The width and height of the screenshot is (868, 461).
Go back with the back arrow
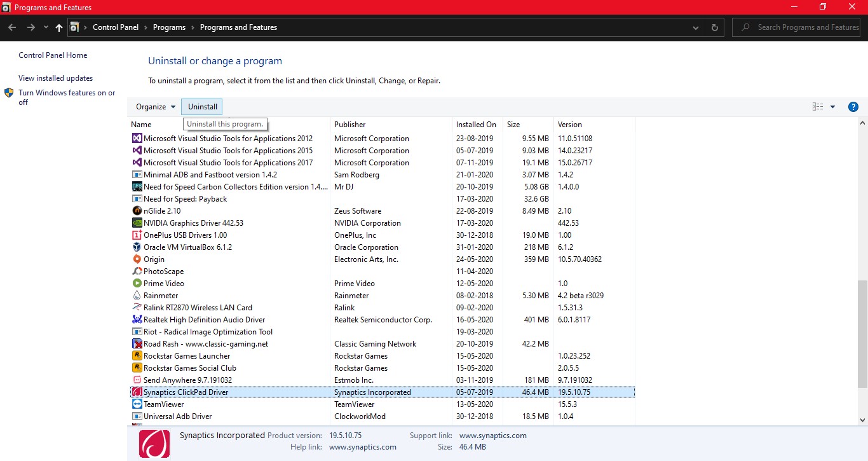pos(12,27)
